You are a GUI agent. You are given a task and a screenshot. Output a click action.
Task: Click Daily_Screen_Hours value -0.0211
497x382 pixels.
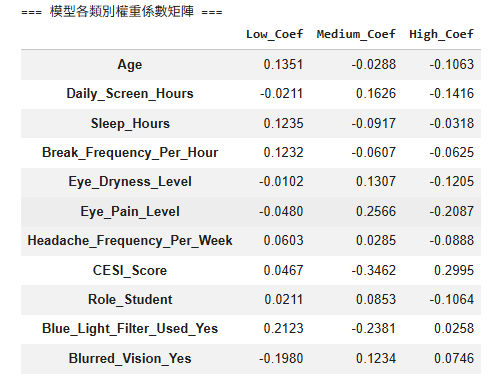point(281,93)
